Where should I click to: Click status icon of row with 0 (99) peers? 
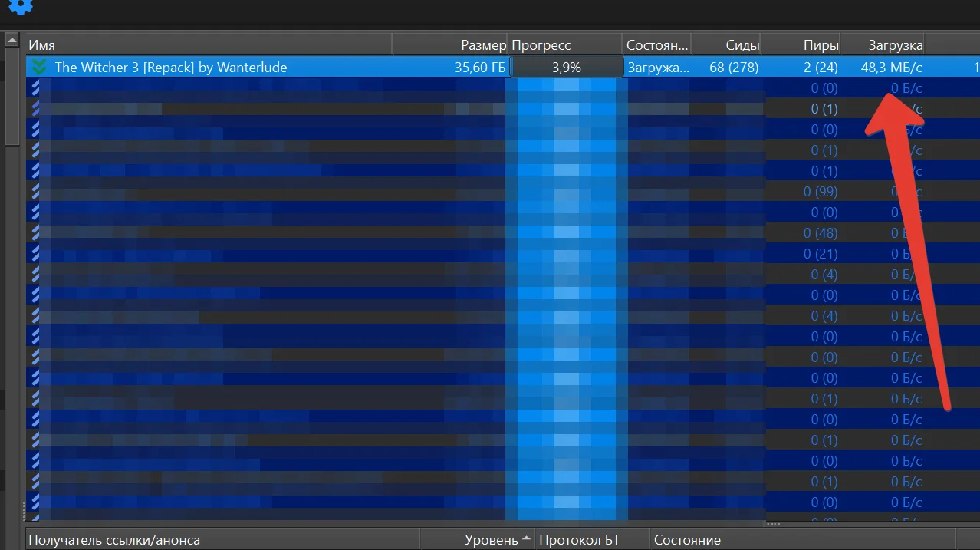point(35,192)
